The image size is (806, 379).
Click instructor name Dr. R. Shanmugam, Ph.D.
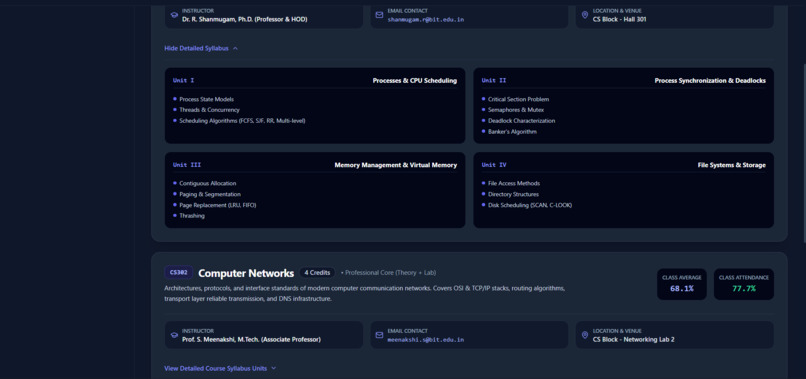[245, 20]
